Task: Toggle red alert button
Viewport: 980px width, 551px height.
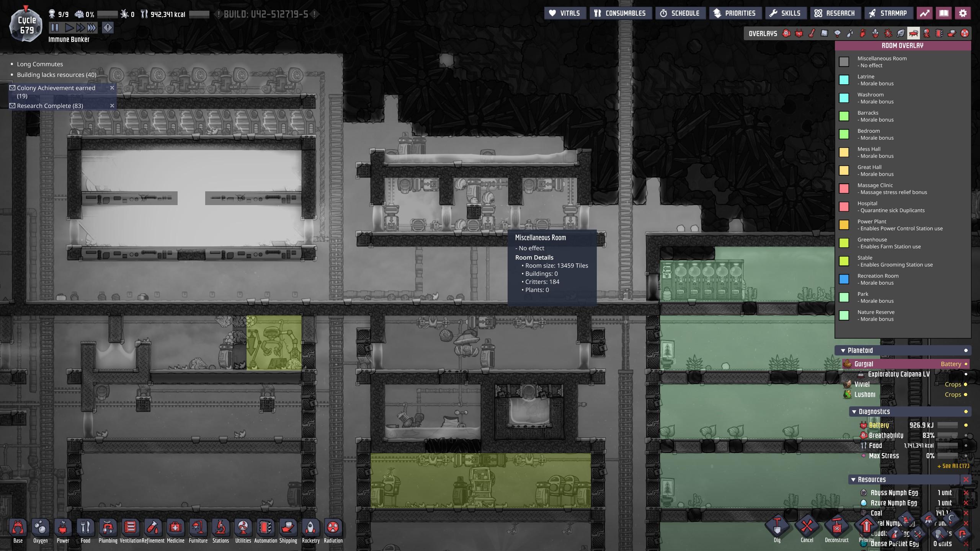Action: pos(108,28)
